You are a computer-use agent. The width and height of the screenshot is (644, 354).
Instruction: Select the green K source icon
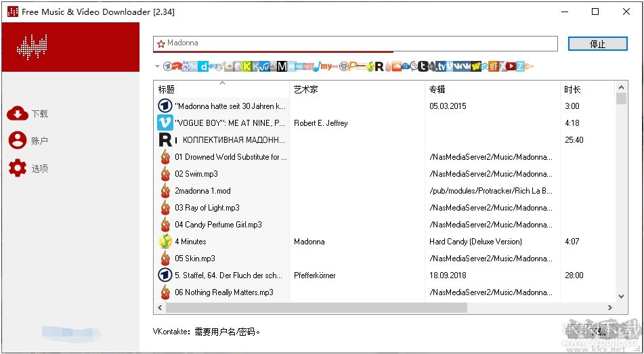pos(246,66)
